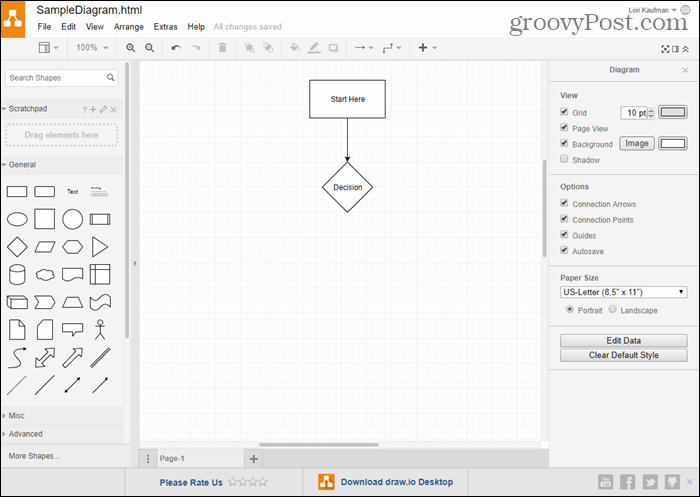Open the Extras menu
700x497 pixels.
pos(165,27)
